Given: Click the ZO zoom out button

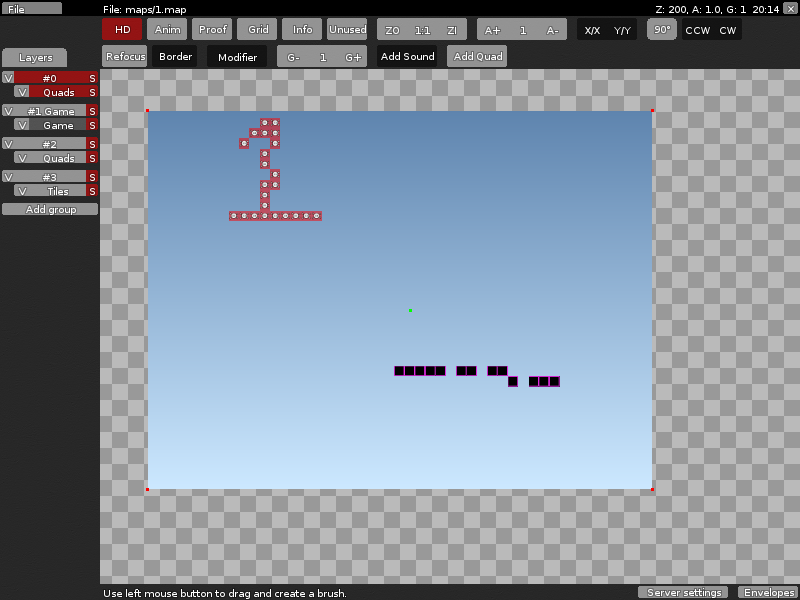Looking at the screenshot, I should click(x=392, y=30).
